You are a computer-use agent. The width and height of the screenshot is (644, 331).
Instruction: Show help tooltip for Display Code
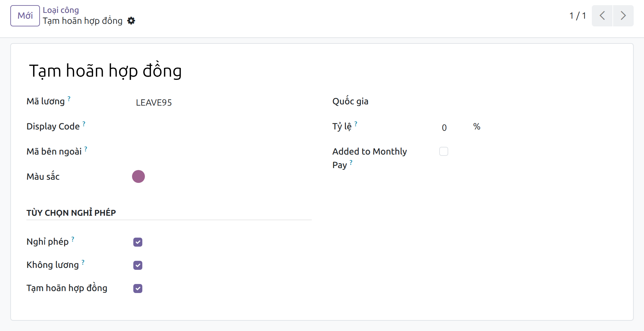tap(84, 124)
